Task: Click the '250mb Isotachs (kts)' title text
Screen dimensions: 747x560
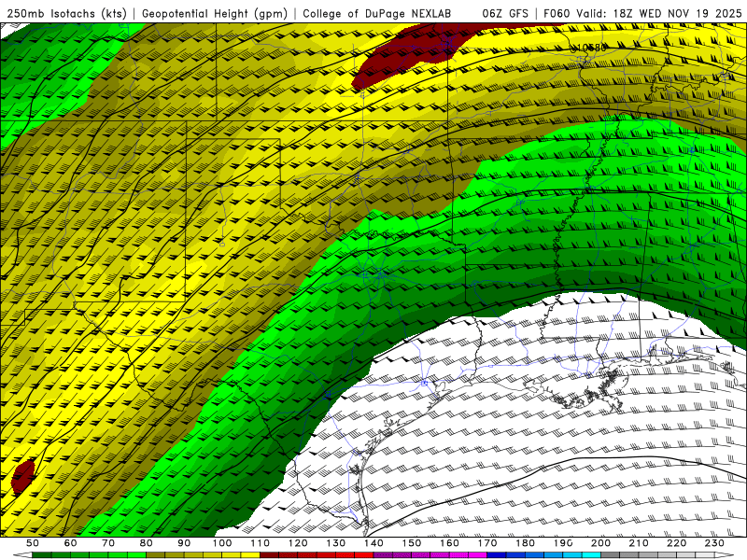Action: [66, 14]
